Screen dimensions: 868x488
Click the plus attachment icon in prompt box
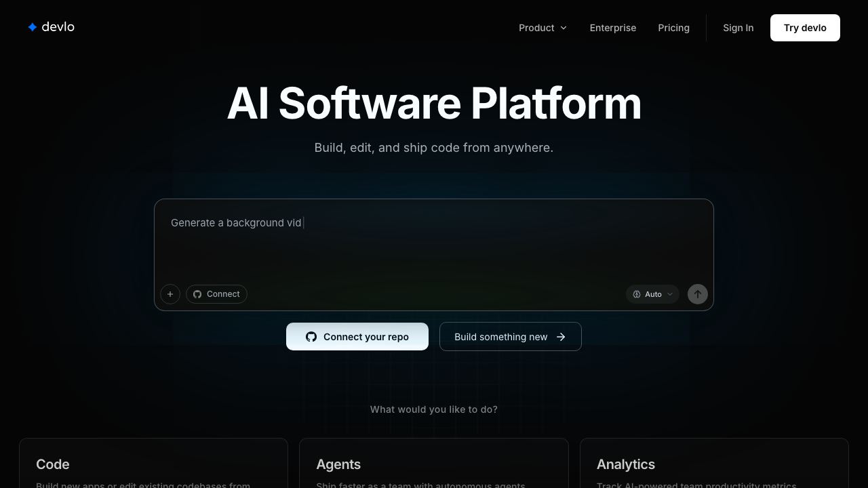point(170,294)
